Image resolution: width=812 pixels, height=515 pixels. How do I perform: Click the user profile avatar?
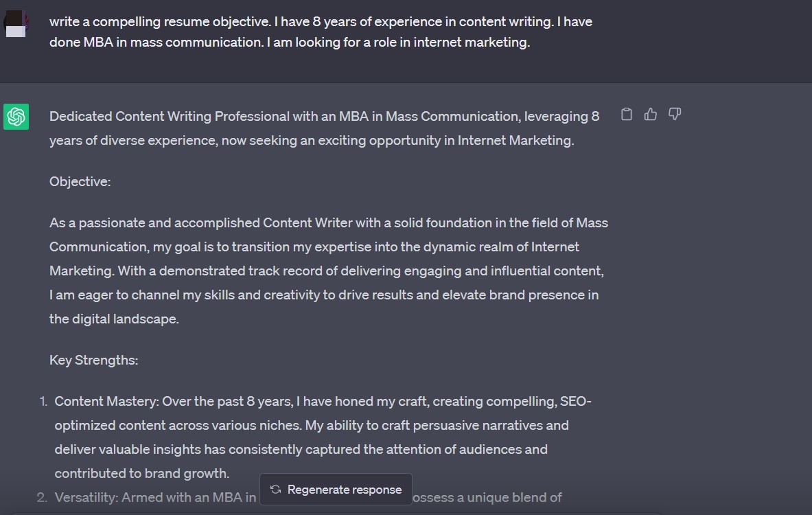[16, 24]
